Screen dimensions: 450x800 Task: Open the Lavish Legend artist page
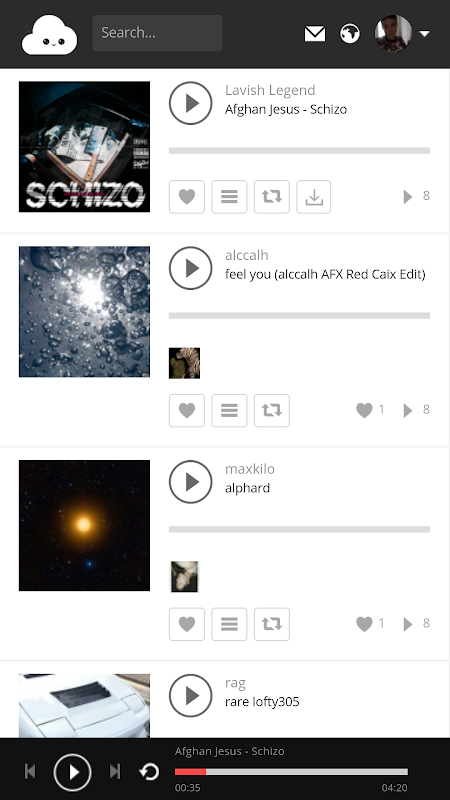pos(270,90)
